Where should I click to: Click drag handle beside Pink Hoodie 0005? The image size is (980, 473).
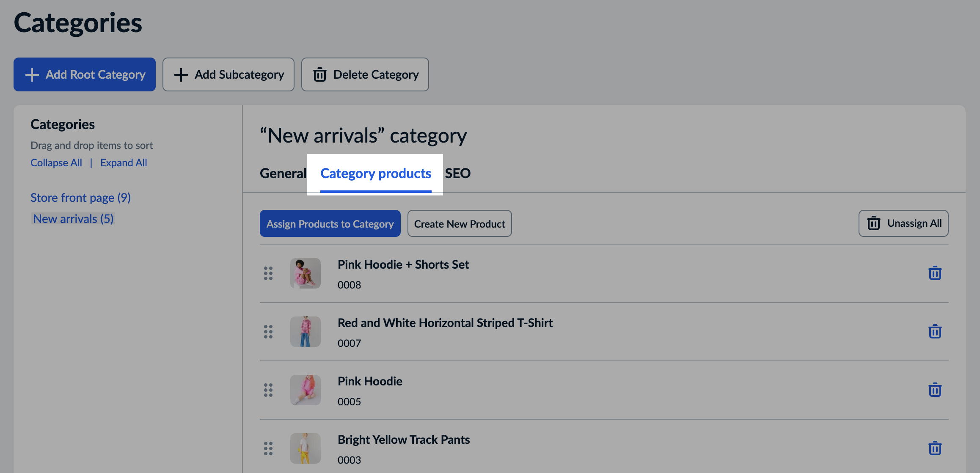click(x=268, y=390)
